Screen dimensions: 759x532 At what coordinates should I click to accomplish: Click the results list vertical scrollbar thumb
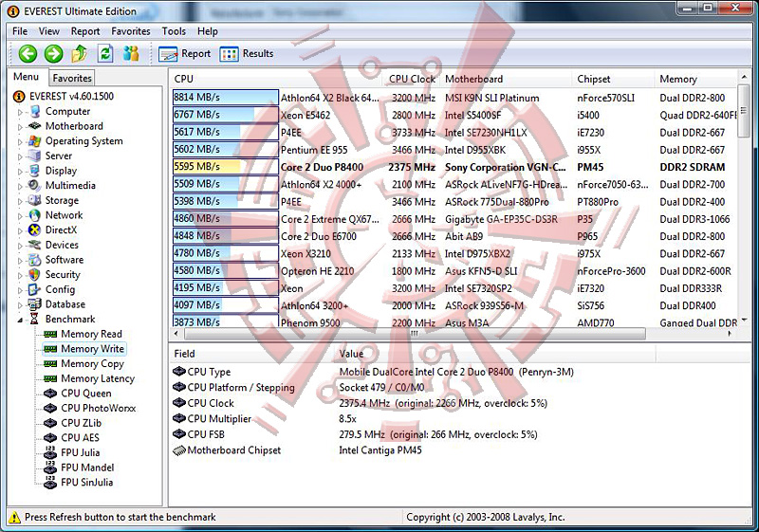[x=743, y=111]
